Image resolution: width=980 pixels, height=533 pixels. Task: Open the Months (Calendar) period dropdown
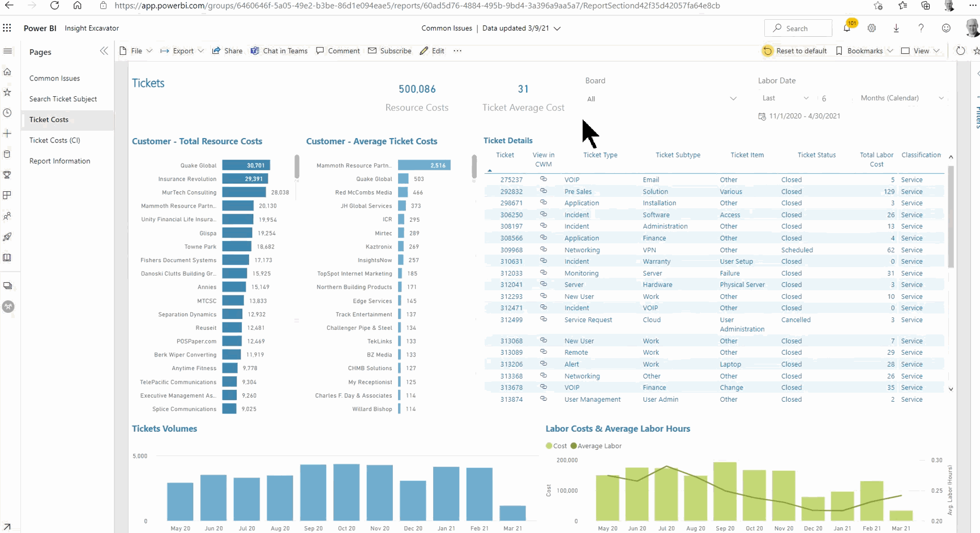click(x=902, y=98)
